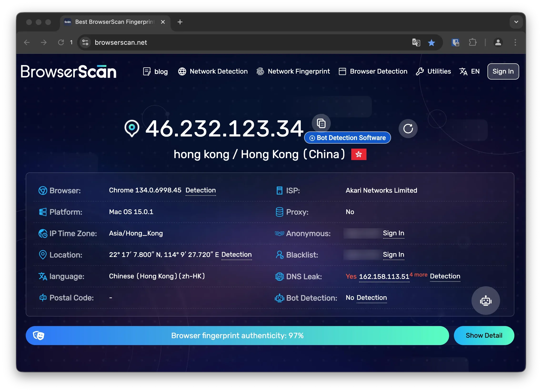542x392 pixels.
Task: Click the Browser fingerprint authenticity 97% bar
Action: [237, 335]
